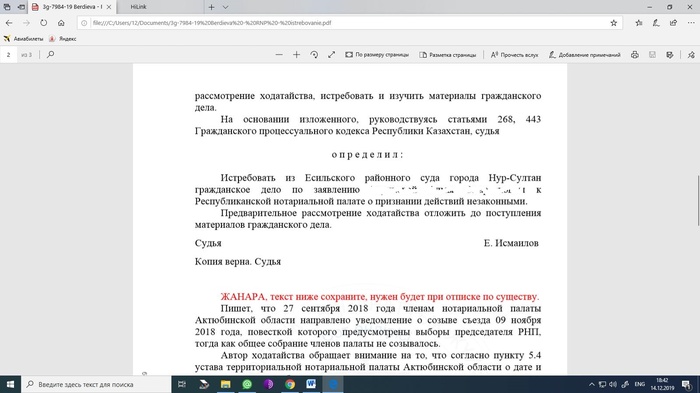
Task: Start Прочесть вслух read aloud
Action: point(514,54)
